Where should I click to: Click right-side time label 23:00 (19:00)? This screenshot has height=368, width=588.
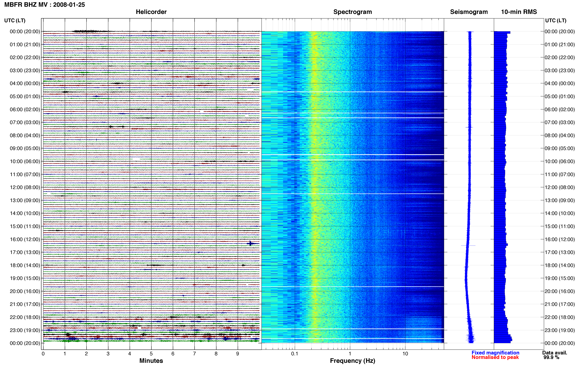pyautogui.click(x=560, y=330)
